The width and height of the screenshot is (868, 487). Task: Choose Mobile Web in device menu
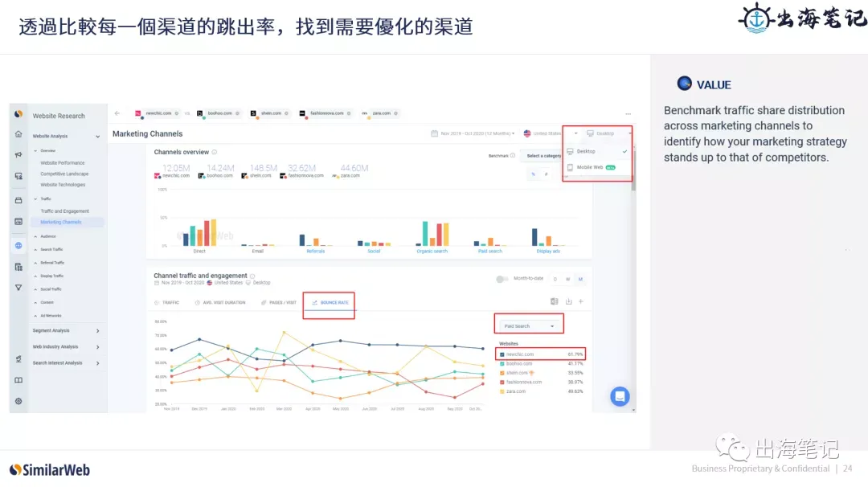click(x=597, y=167)
